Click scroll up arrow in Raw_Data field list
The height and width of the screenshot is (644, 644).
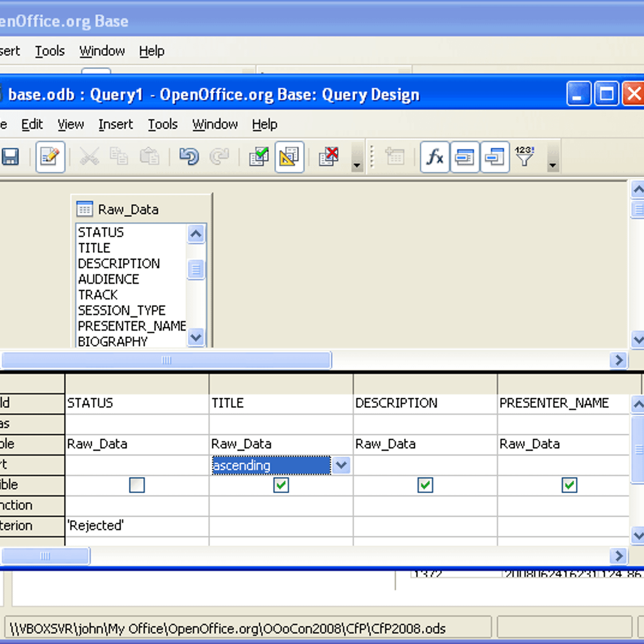[196, 234]
